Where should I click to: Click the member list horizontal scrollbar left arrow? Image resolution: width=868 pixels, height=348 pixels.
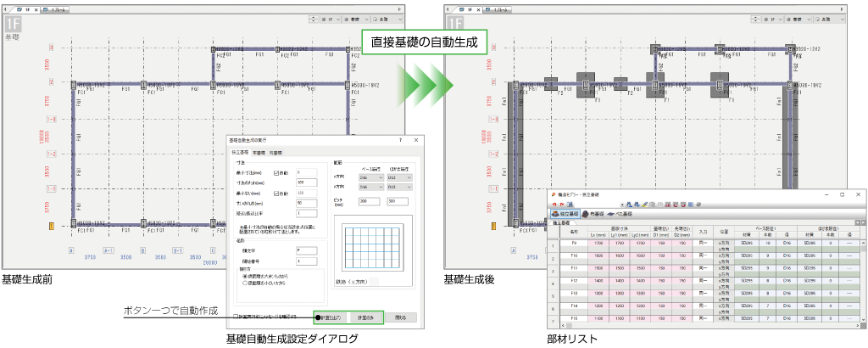click(x=563, y=326)
